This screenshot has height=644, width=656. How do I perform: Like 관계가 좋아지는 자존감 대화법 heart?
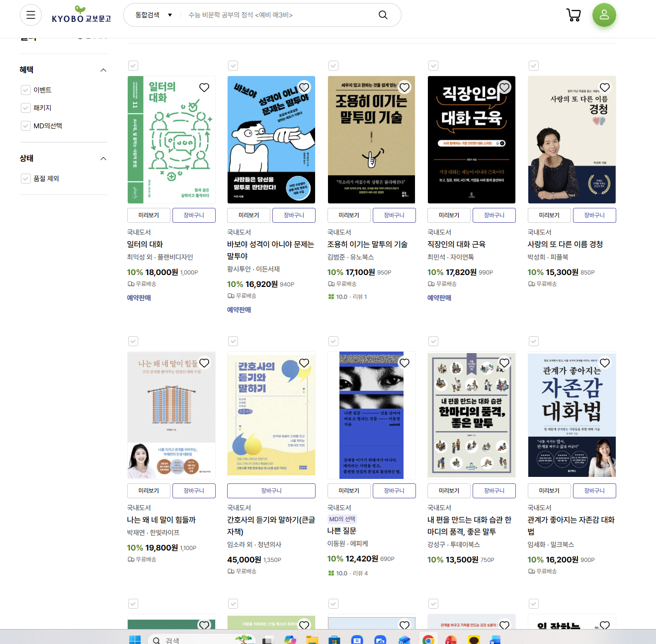(605, 363)
